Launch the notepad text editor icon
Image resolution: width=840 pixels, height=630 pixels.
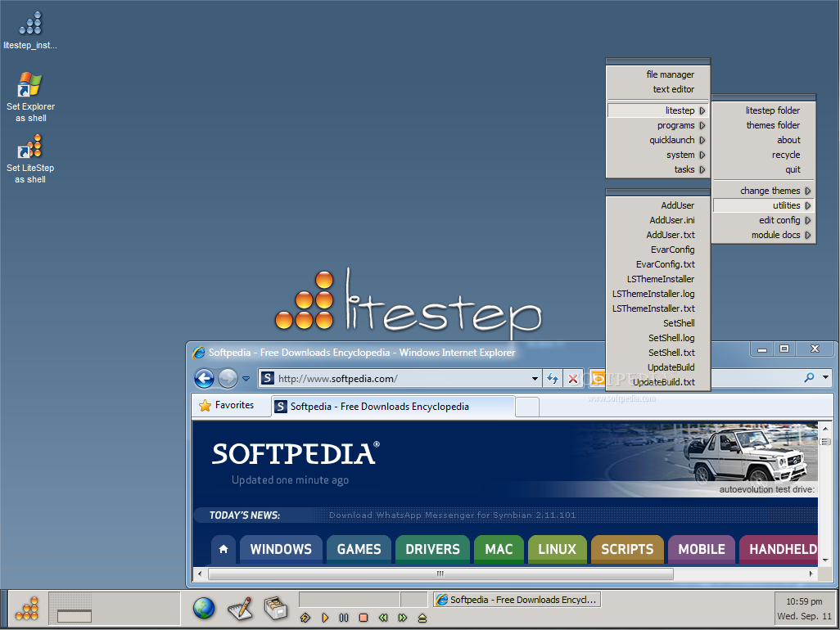click(240, 608)
